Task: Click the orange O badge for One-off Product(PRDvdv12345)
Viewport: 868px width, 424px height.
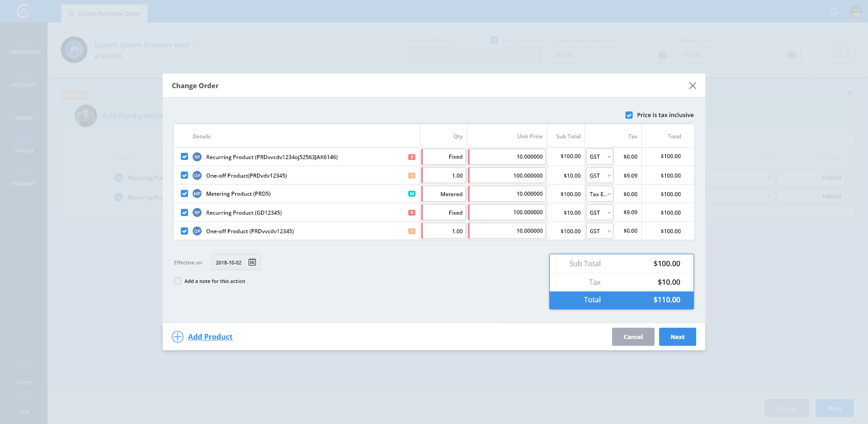Action: coord(412,175)
